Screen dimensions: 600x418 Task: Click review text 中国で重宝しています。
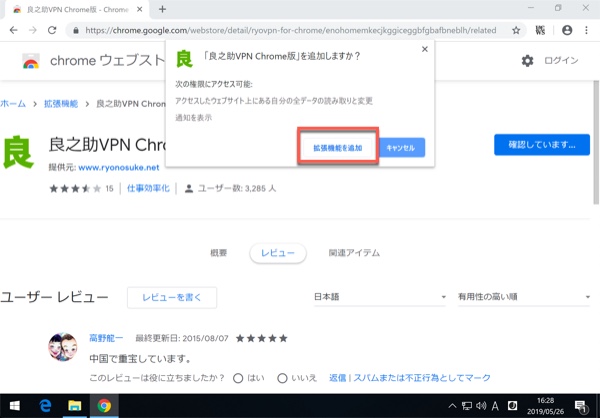(140, 359)
